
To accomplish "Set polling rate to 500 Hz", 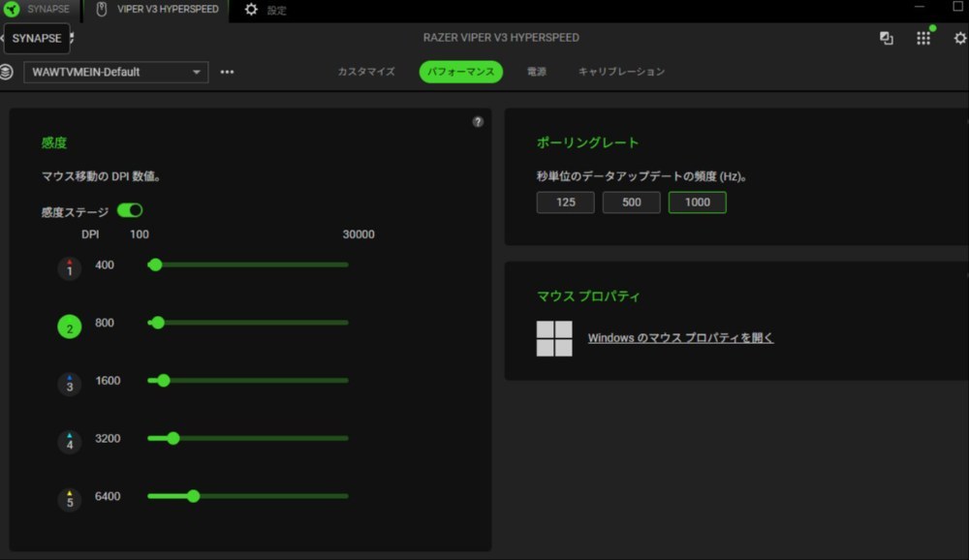I will tap(631, 202).
